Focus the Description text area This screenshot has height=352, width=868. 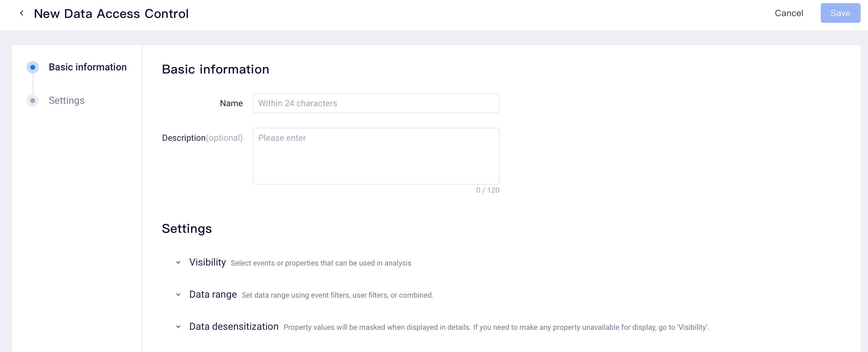376,156
